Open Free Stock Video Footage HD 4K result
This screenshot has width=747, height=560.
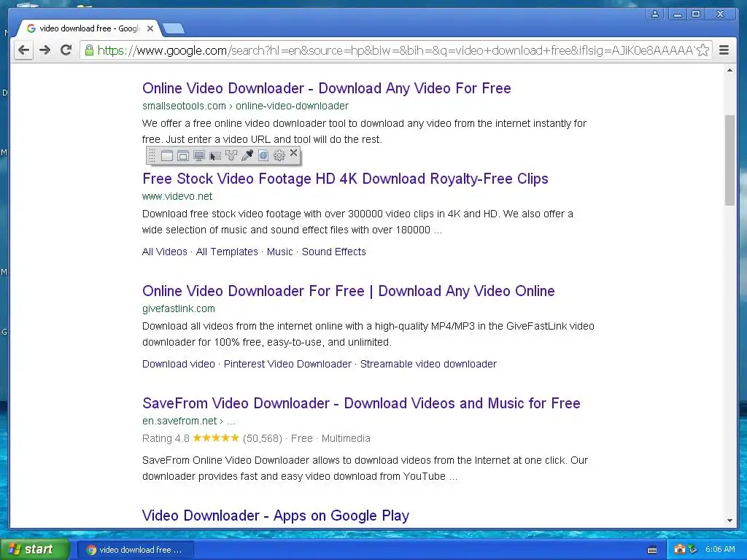point(345,179)
